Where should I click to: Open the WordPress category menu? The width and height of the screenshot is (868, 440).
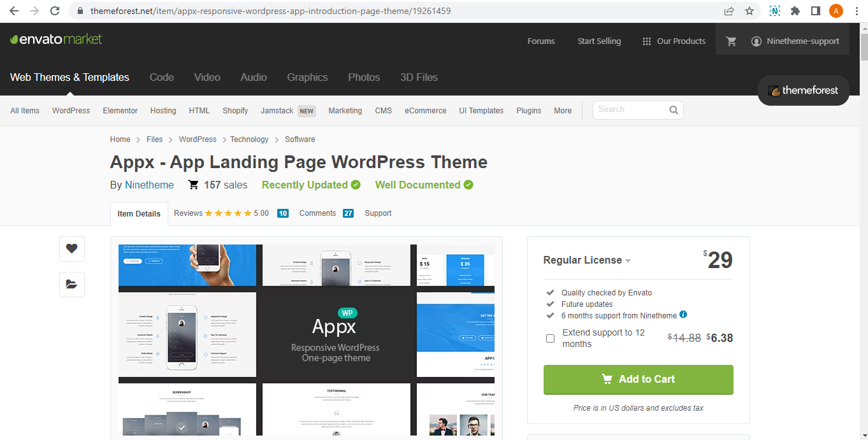71,111
